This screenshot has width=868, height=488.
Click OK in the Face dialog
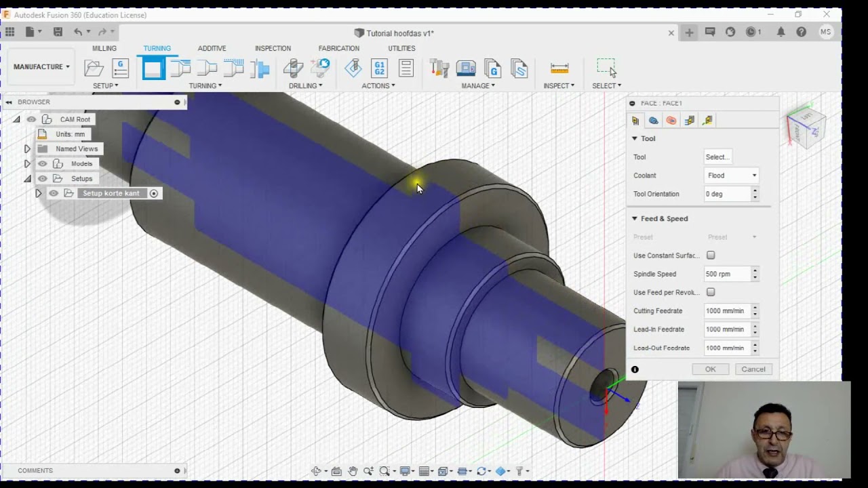tap(711, 369)
